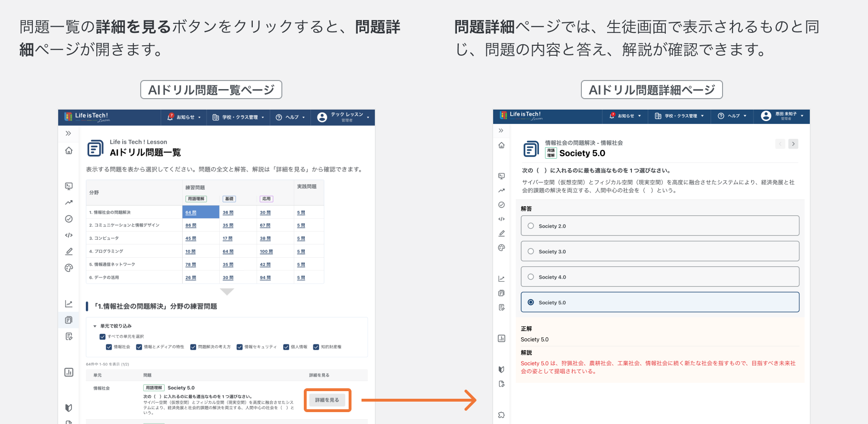The width and height of the screenshot is (868, 424).
Task: Open 学校・クラス管理 dropdown in list page
Action: (x=238, y=117)
